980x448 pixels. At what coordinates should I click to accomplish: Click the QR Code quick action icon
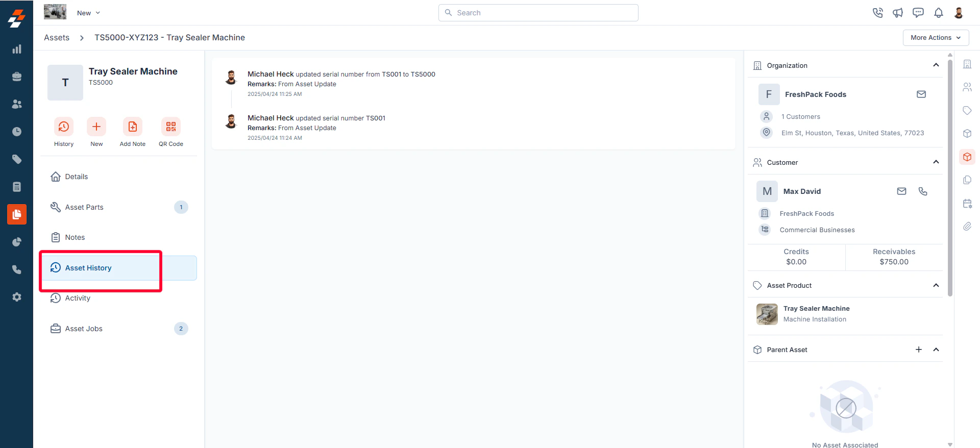[171, 127]
